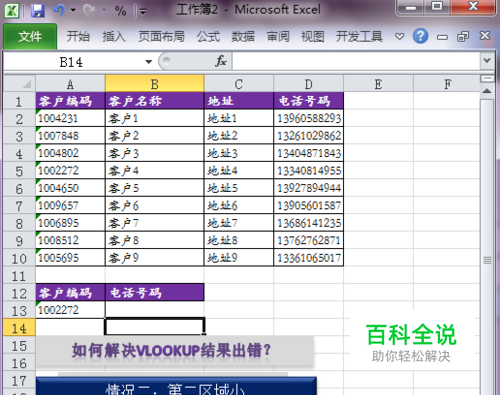Screen dimensions: 500x395
Task: Click the Excel application icon in title bar
Action: click(x=11, y=10)
